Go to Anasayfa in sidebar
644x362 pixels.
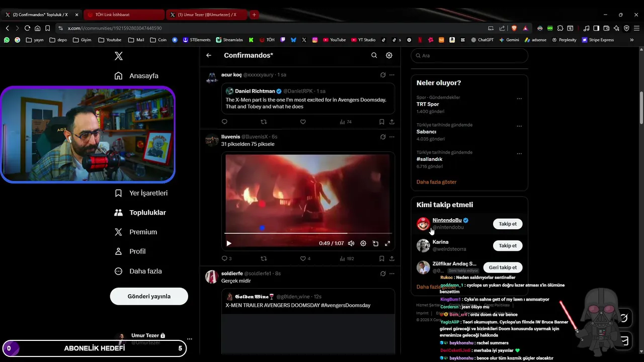[x=136, y=76]
